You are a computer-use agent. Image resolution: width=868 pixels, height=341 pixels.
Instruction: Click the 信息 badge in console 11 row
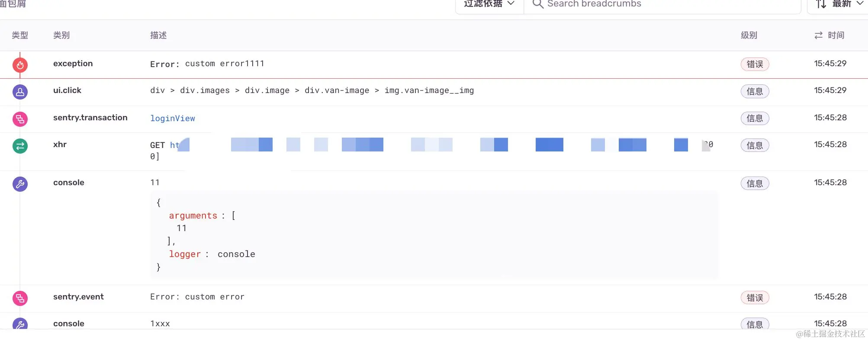pyautogui.click(x=755, y=183)
